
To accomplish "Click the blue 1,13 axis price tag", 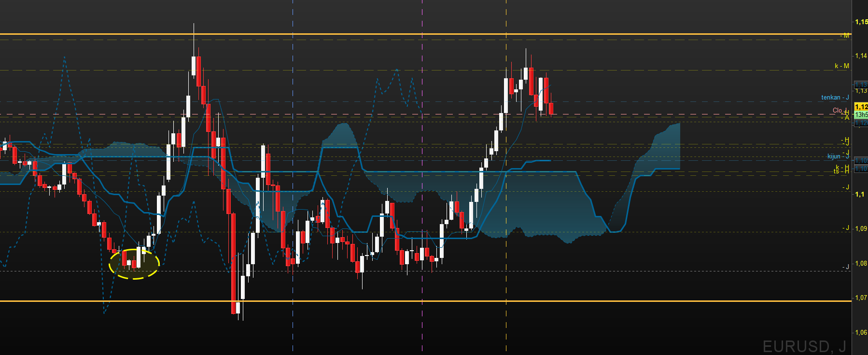I will 861,85.
